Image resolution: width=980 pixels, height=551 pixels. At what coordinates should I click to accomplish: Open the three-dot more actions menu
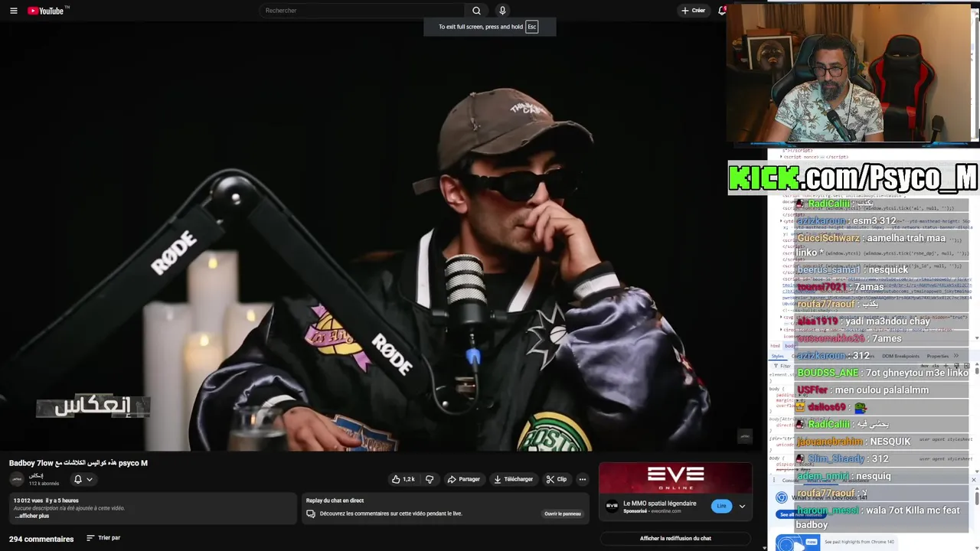(583, 479)
